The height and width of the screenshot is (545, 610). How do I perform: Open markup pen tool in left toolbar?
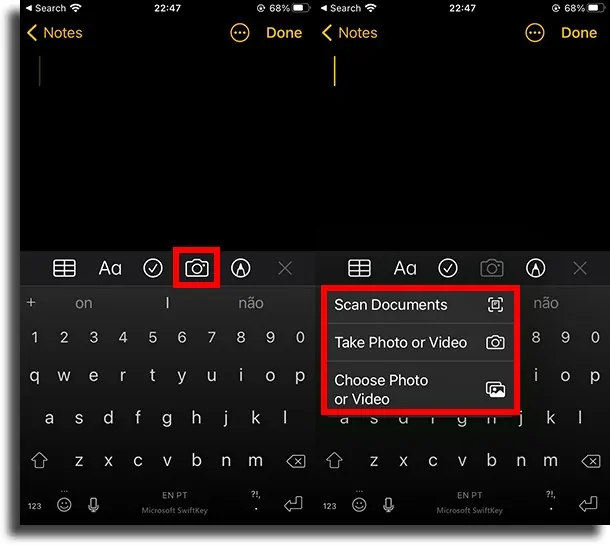point(240,268)
